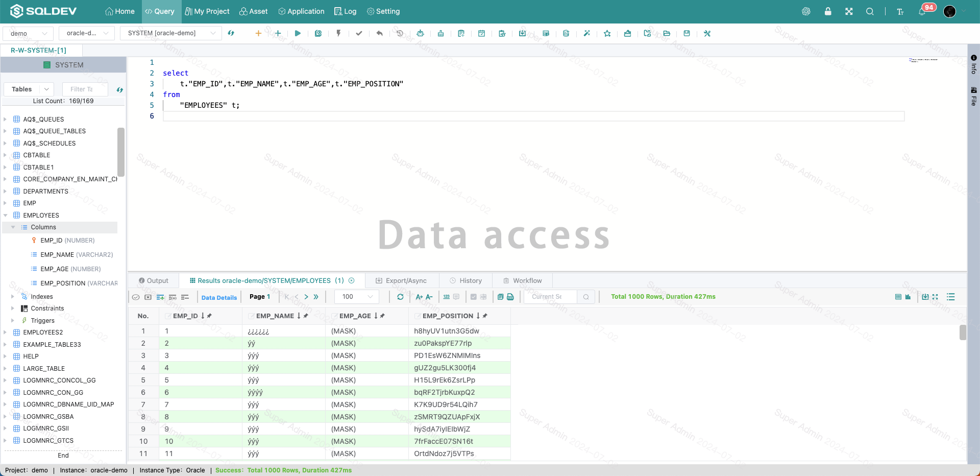Click the robot assistant toolbar icon
The height and width of the screenshot is (476, 980).
[420, 33]
